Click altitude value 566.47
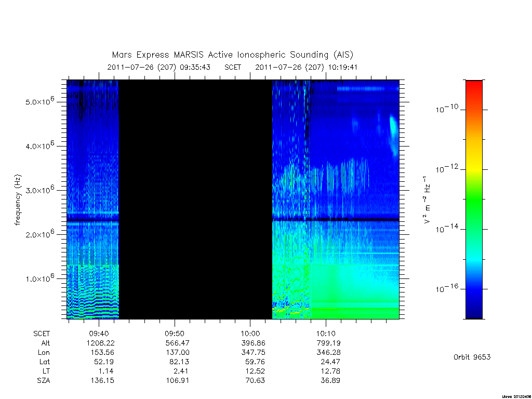The height and width of the screenshot is (399, 532). [177, 343]
